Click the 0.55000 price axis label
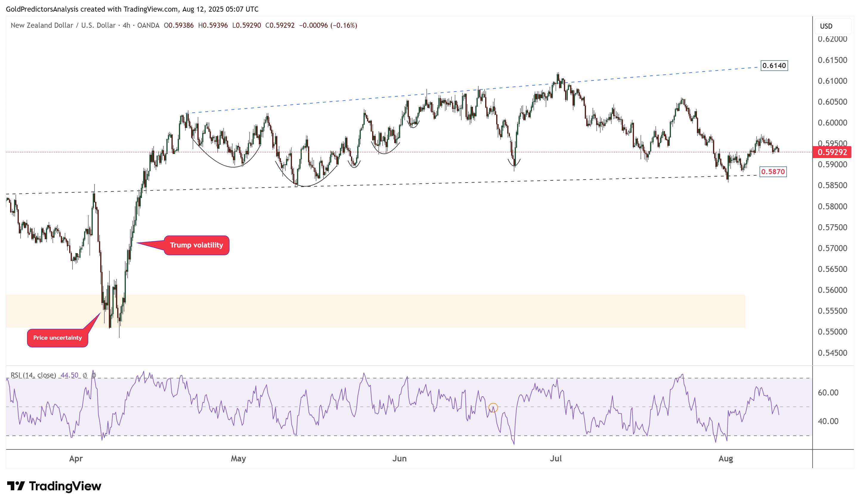The image size is (860, 504). (x=832, y=332)
